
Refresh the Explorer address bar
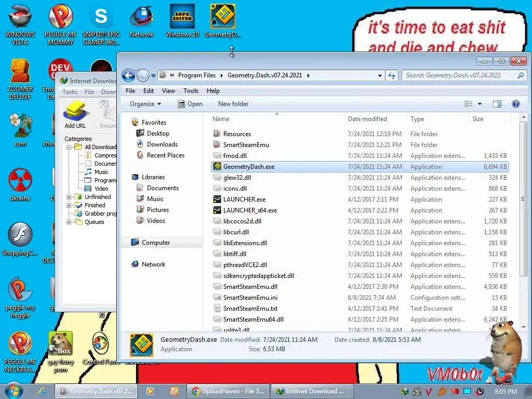[x=392, y=75]
